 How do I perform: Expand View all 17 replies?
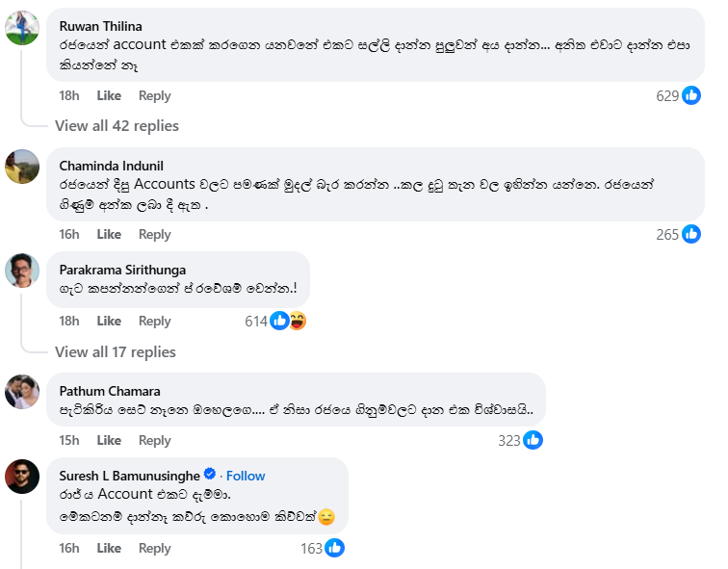(115, 351)
